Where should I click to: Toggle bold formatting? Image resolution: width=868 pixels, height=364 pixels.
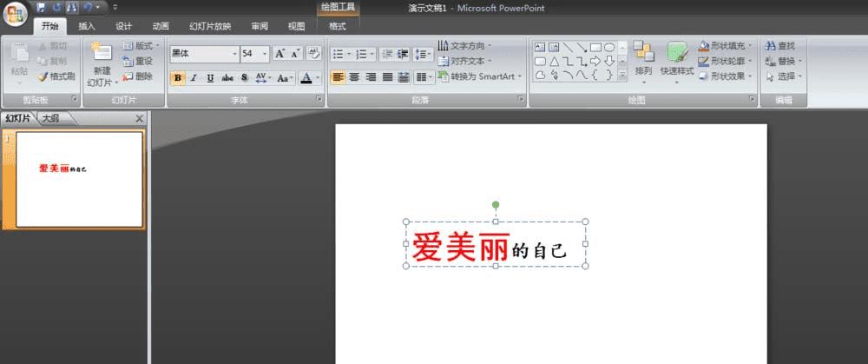click(178, 78)
